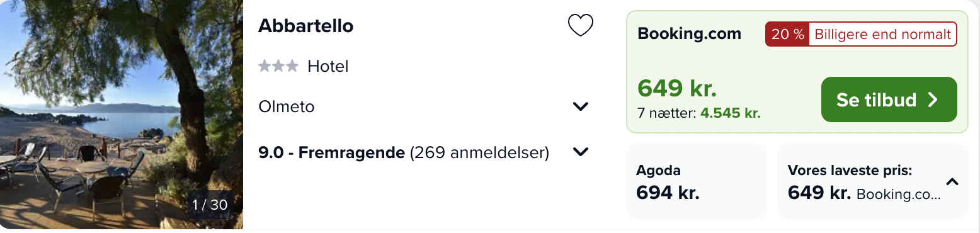
Task: Open the Abbartello hotel photo
Action: tap(122, 115)
